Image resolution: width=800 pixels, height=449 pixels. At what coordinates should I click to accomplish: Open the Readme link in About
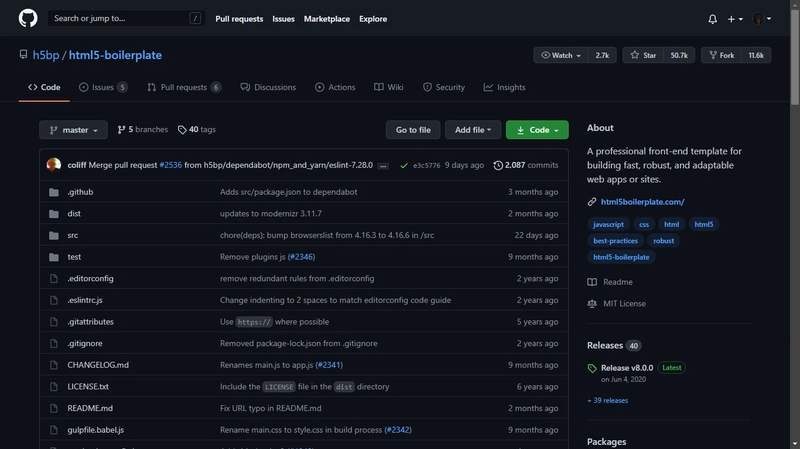(x=611, y=282)
